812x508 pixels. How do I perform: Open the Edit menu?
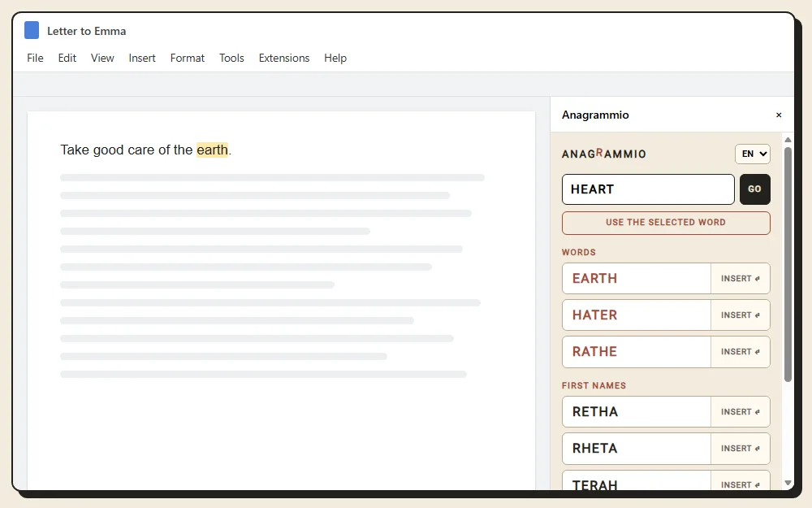point(67,58)
